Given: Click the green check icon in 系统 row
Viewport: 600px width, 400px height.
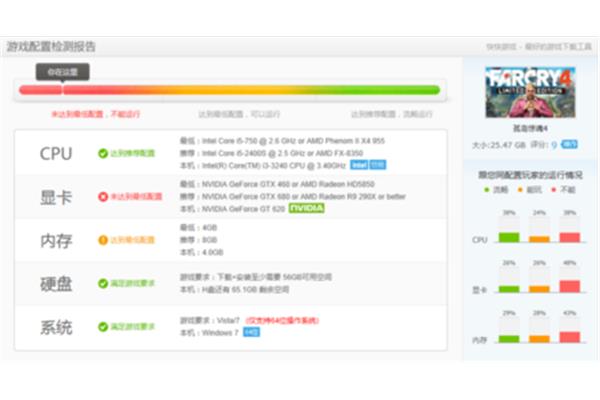Looking at the screenshot, I should tap(103, 327).
